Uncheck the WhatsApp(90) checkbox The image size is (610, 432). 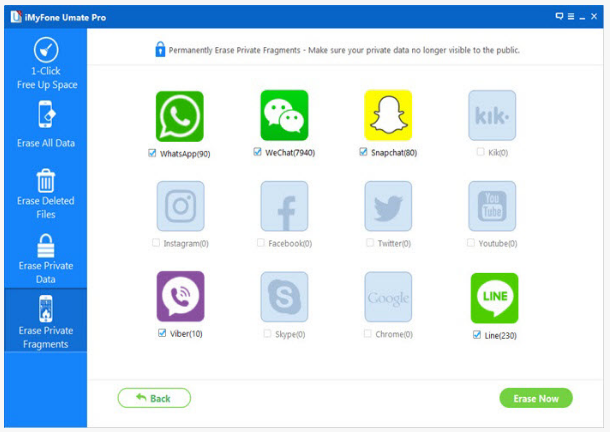click(x=152, y=153)
